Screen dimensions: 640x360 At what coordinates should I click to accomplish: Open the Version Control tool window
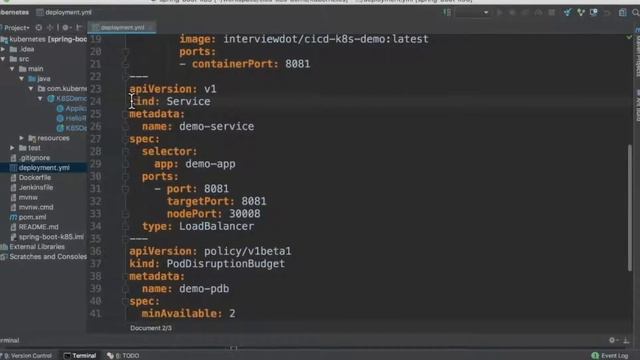[x=27, y=356]
